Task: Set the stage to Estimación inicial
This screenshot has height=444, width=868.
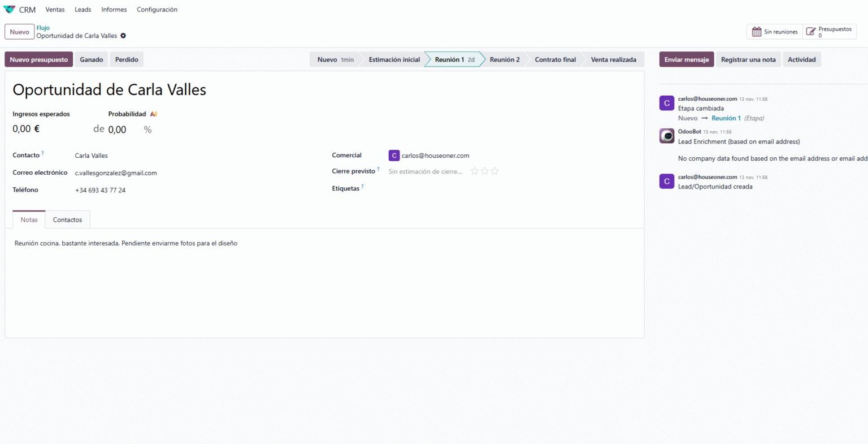Action: (x=394, y=59)
